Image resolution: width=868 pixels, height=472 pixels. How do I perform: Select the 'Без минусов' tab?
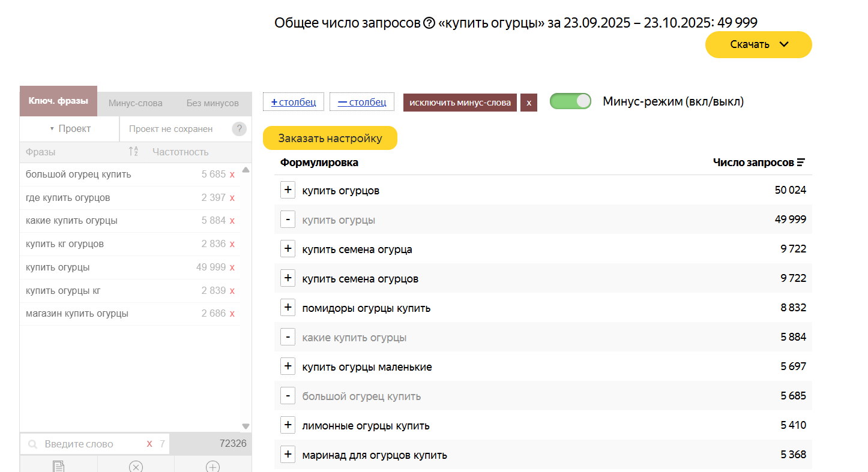coord(212,103)
